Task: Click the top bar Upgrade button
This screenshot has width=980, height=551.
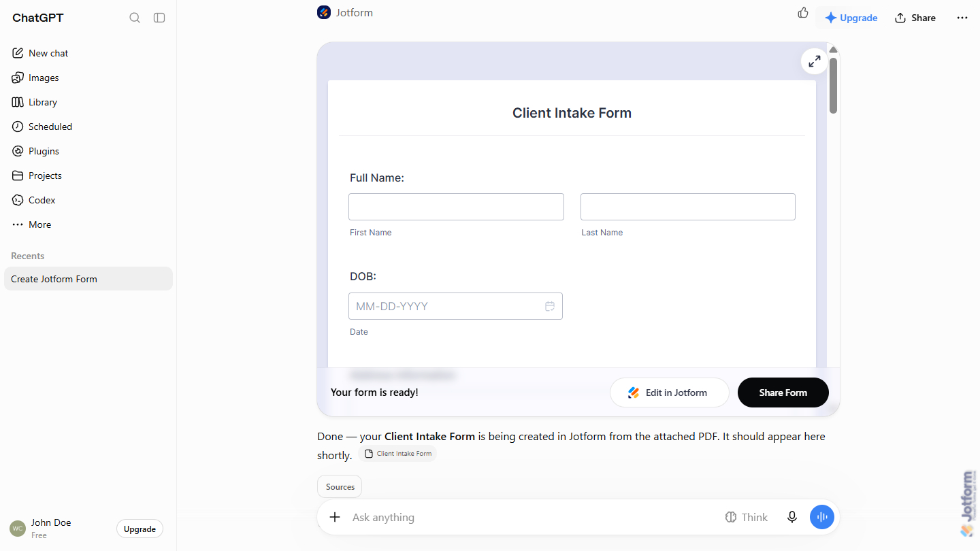Action: (x=851, y=18)
